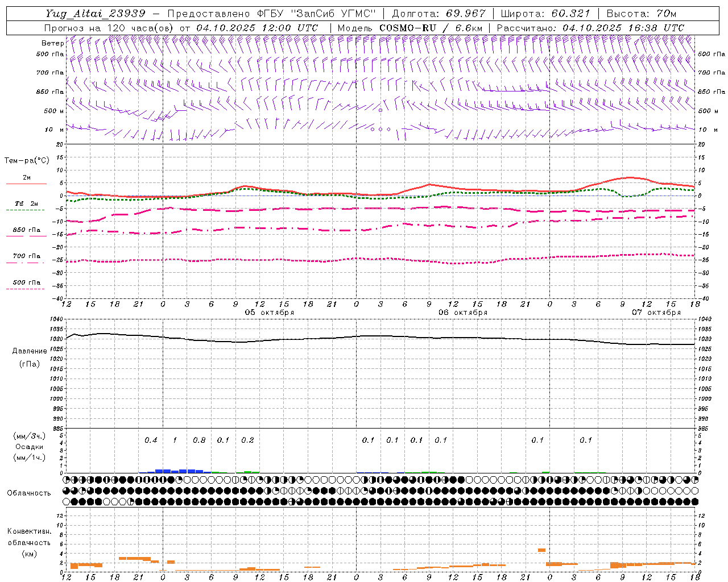
Task: Select the station title Yug_Altai_23939
Action: [96, 14]
